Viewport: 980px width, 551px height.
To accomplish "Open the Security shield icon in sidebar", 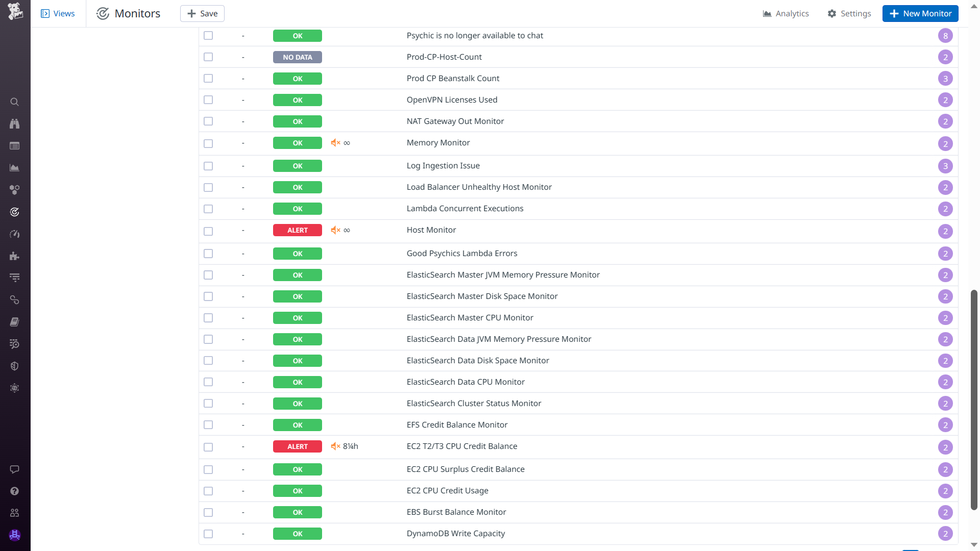I will [15, 366].
